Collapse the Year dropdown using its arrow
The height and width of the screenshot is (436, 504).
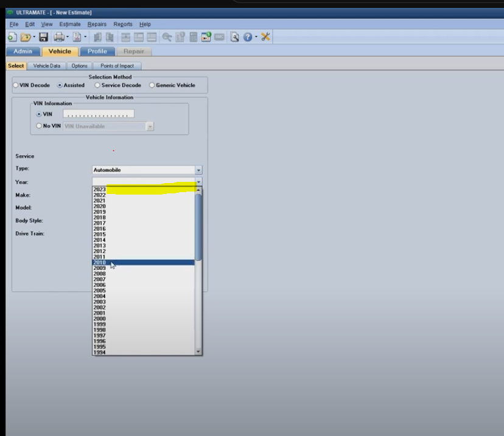point(198,182)
